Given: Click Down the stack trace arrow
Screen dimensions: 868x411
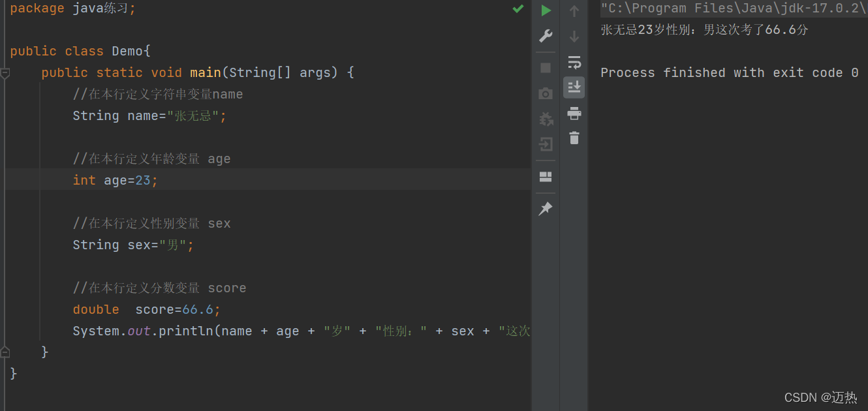Looking at the screenshot, I should pyautogui.click(x=574, y=37).
